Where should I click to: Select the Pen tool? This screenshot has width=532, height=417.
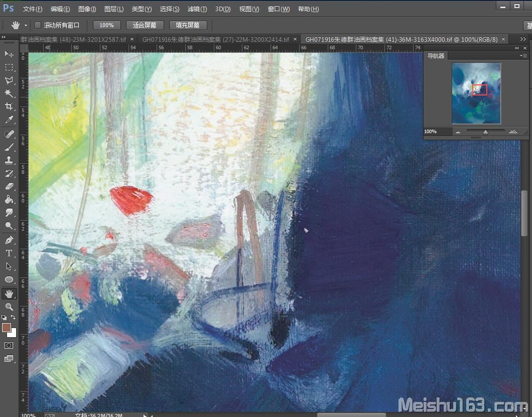pos(9,240)
